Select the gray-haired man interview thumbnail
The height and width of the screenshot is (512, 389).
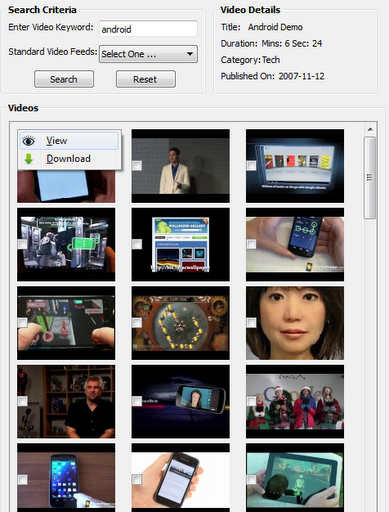click(66, 402)
